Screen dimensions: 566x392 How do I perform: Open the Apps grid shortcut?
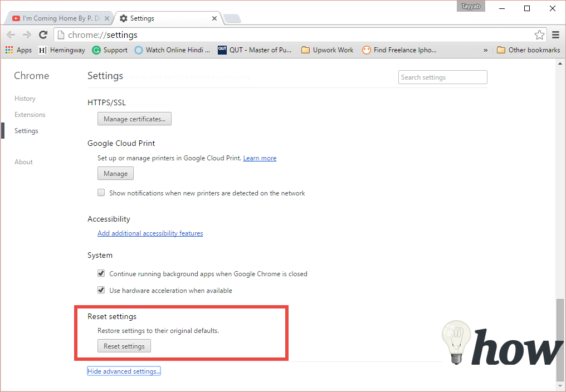(18, 50)
